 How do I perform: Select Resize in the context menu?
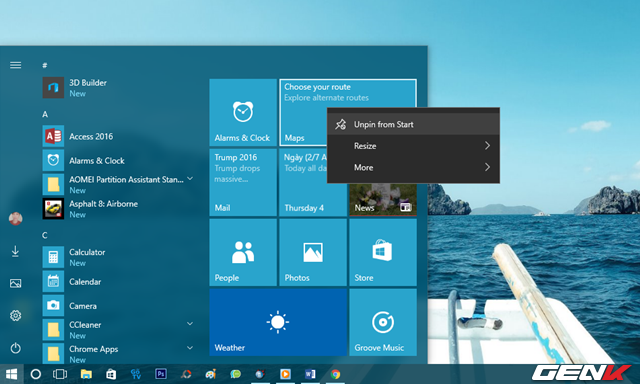click(413, 146)
